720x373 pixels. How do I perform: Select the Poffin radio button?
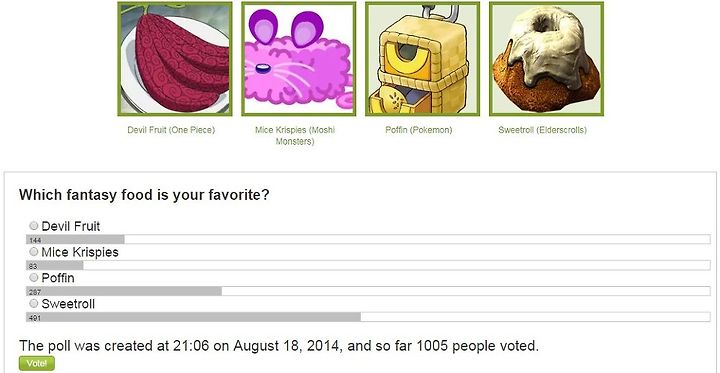point(34,277)
